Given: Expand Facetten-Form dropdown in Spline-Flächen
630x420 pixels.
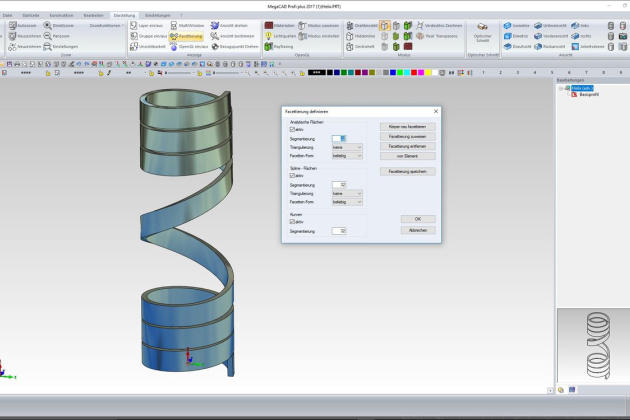Looking at the screenshot, I should [x=346, y=202].
